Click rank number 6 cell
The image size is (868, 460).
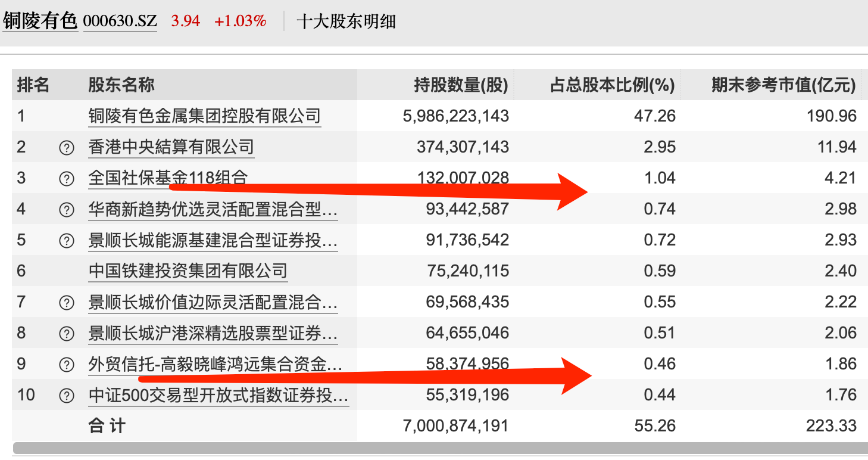(21, 271)
